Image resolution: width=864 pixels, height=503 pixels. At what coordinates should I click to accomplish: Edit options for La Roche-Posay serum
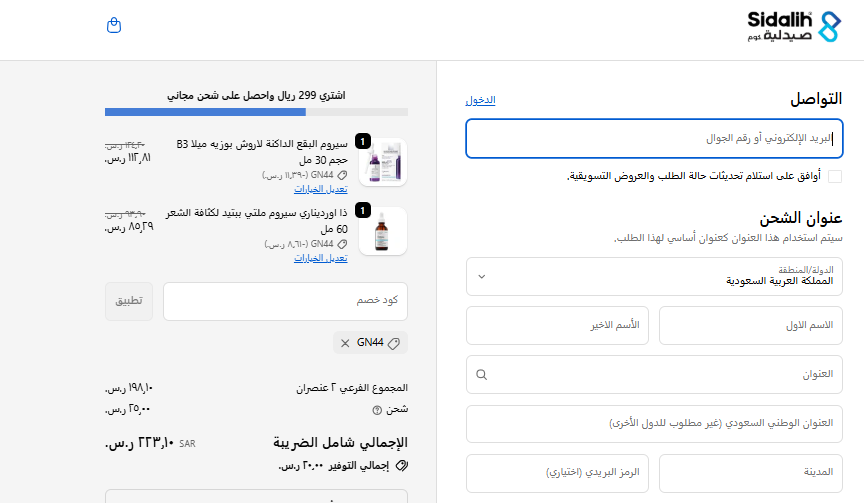click(x=321, y=189)
